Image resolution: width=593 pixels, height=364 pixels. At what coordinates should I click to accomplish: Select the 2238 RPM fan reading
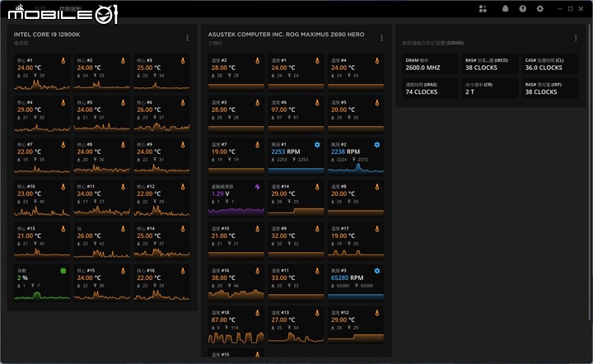[x=345, y=152]
